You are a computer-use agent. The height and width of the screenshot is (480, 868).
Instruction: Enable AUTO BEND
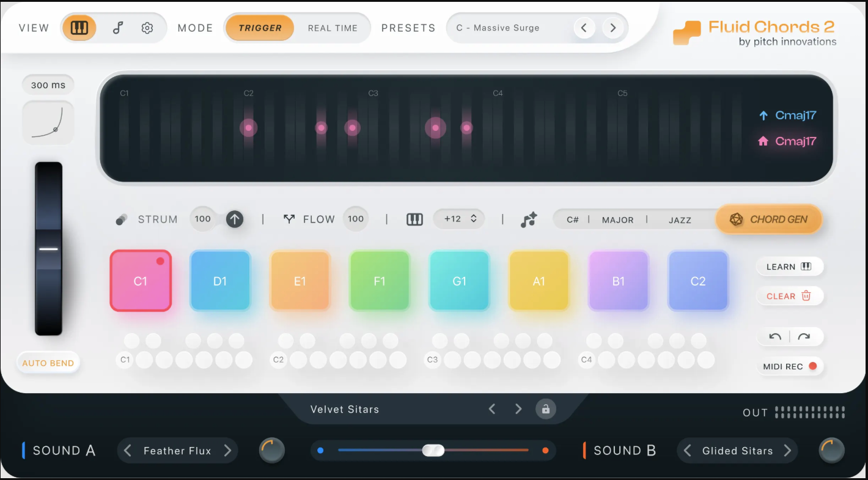pos(48,362)
